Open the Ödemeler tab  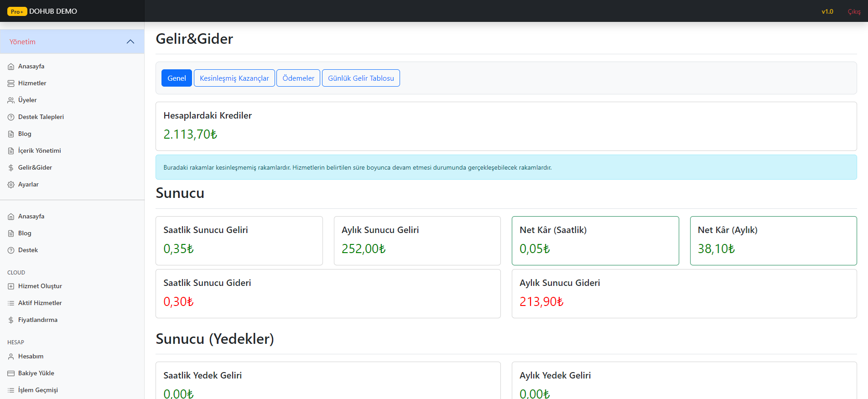tap(298, 78)
